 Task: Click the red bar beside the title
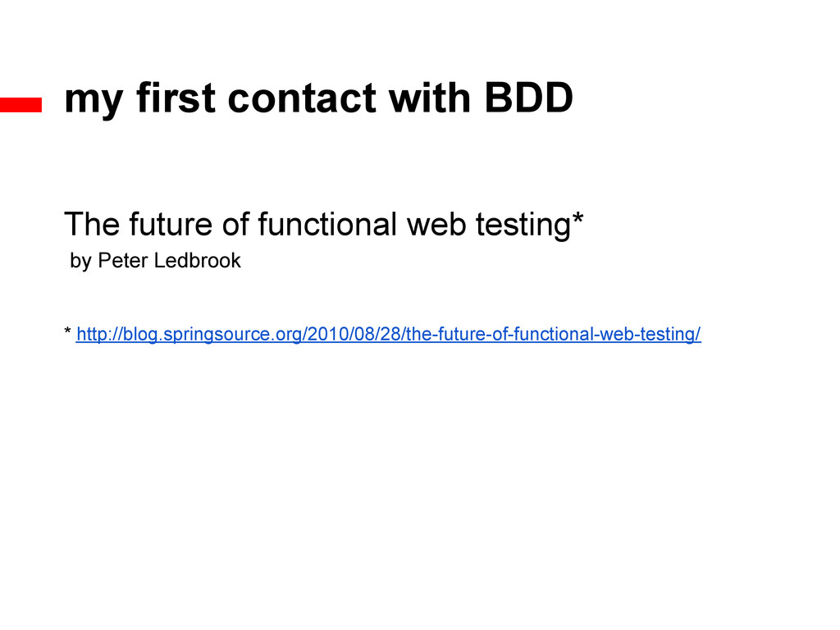point(21,105)
